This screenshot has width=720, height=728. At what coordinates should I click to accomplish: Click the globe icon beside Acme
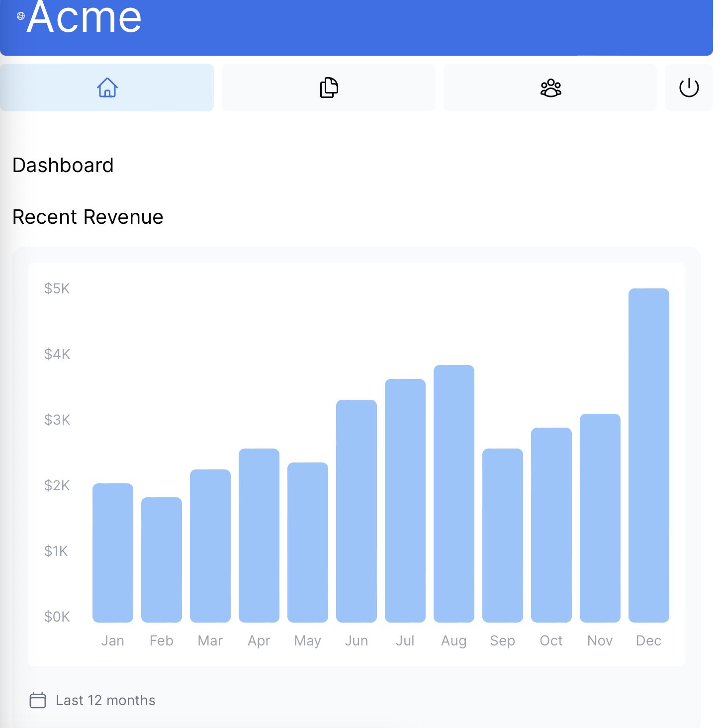[21, 16]
